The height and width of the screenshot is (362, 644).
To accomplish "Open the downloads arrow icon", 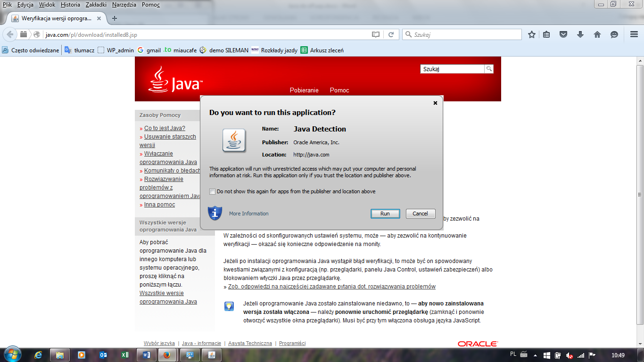I will tap(580, 34).
